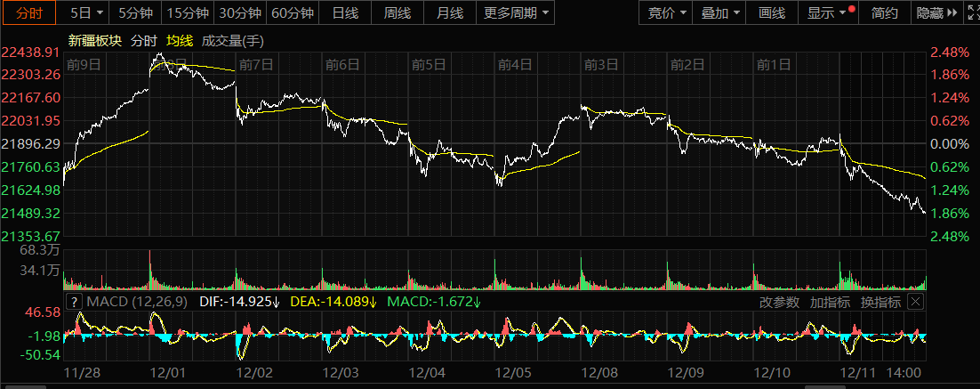980x389 pixels.
Task: Open the MACD help question mark icon
Action: coord(73,302)
